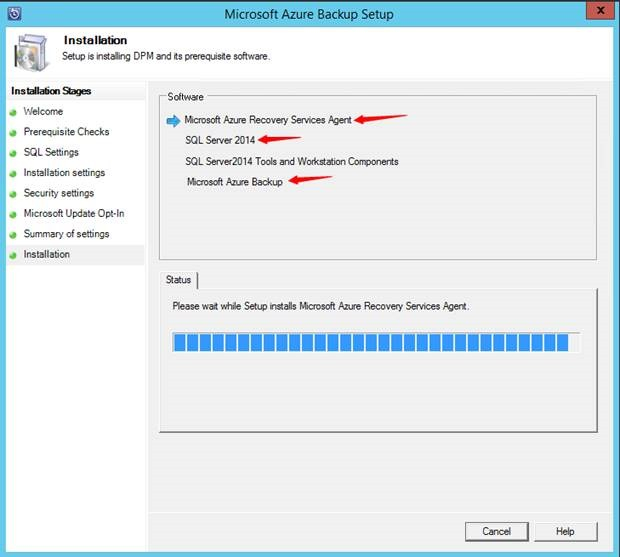The width and height of the screenshot is (620, 557).
Task: Select the SQL Server 2014 software entry
Action: pyautogui.click(x=220, y=140)
